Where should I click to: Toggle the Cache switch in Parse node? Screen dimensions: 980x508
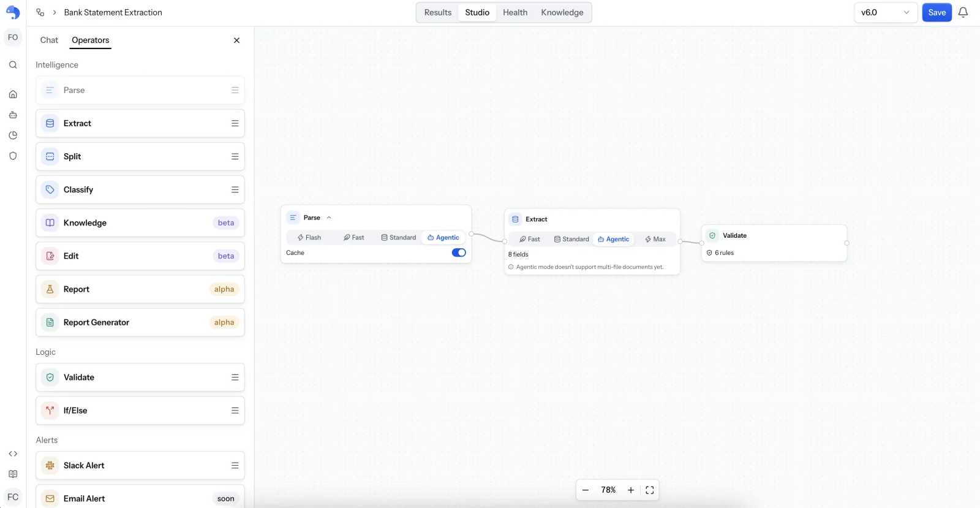point(459,252)
